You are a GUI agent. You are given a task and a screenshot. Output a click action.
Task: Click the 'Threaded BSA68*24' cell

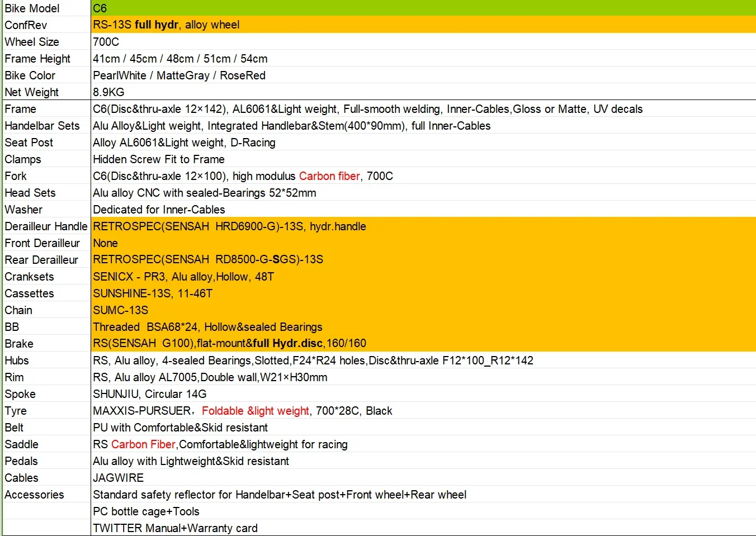tap(423, 326)
